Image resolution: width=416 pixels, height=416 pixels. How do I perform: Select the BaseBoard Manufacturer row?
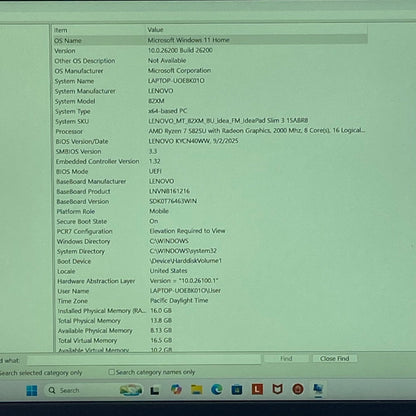pyautogui.click(x=210, y=181)
